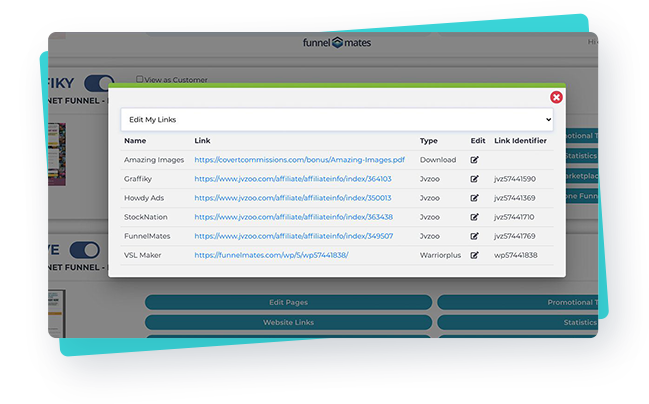Select identifier wp57441838
The width and height of the screenshot is (649, 404).
(516, 255)
